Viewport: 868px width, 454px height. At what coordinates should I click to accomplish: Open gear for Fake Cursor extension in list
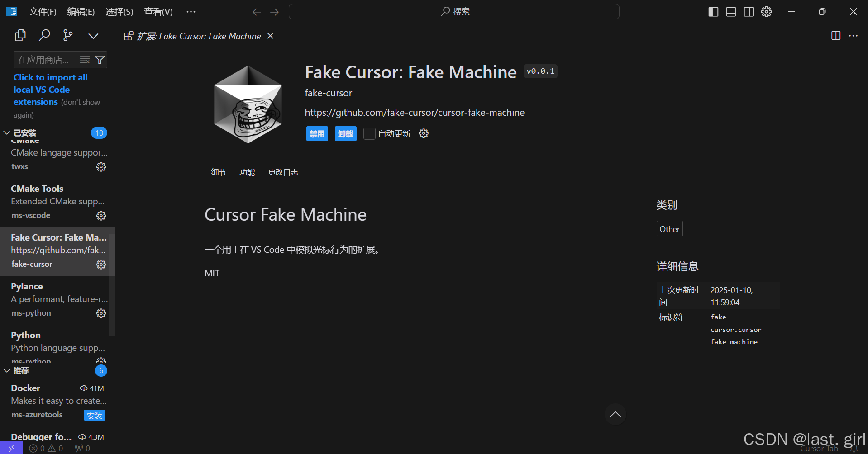101,265
